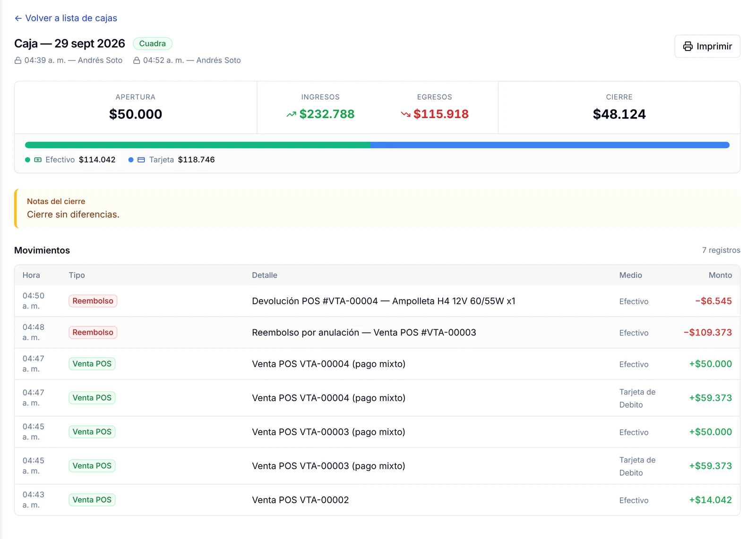
Task: Click the blue dot in Tarjeta legend
Action: point(131,160)
